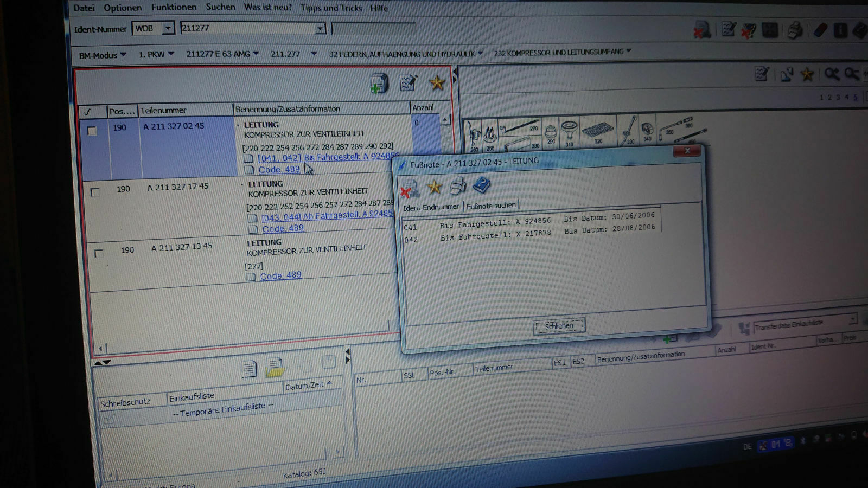Open the Funktionen menu
The height and width of the screenshot is (488, 868).
click(174, 7)
